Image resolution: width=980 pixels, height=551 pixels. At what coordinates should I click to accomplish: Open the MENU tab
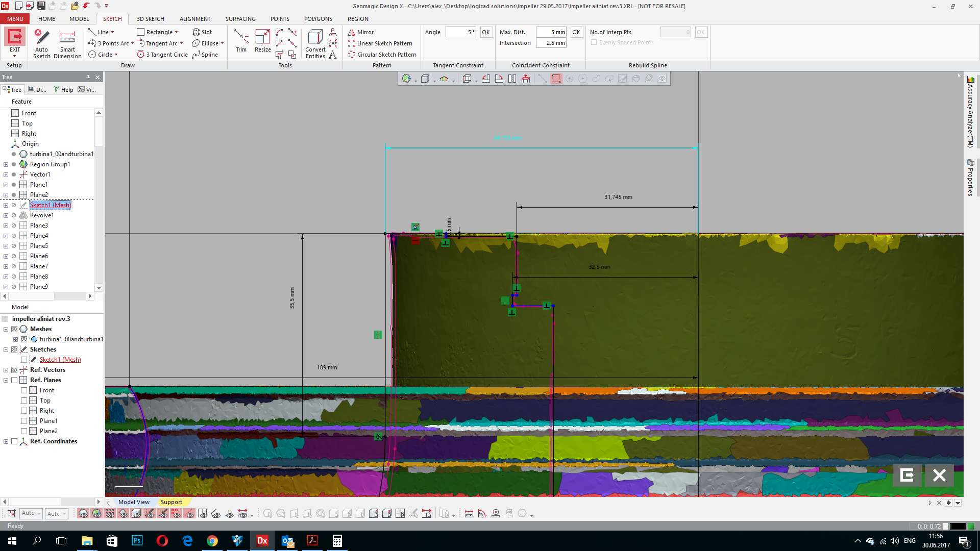15,19
